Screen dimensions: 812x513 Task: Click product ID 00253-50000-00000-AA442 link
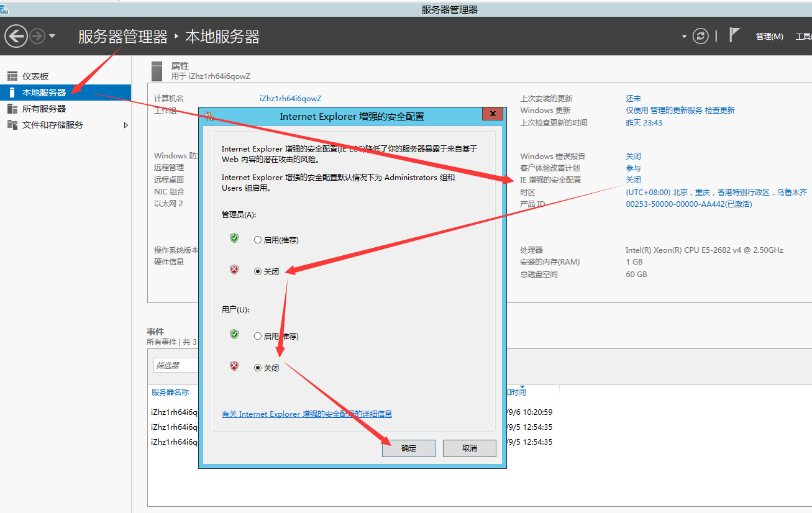(688, 204)
